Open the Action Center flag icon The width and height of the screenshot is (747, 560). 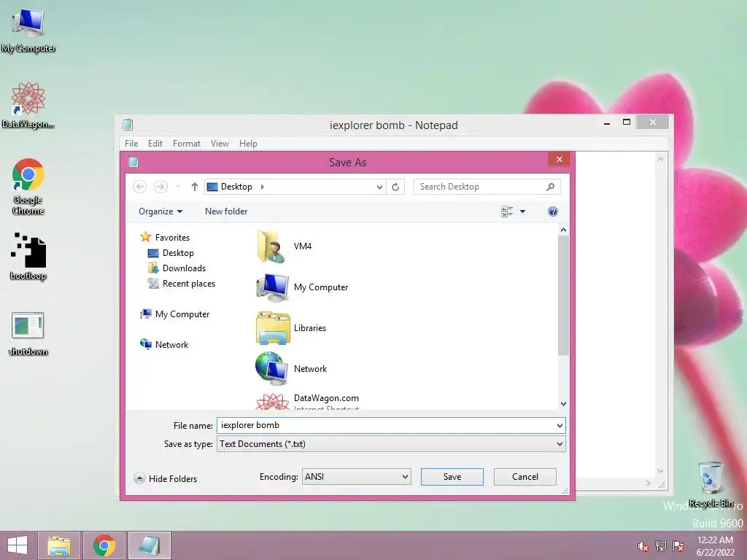[678, 546]
